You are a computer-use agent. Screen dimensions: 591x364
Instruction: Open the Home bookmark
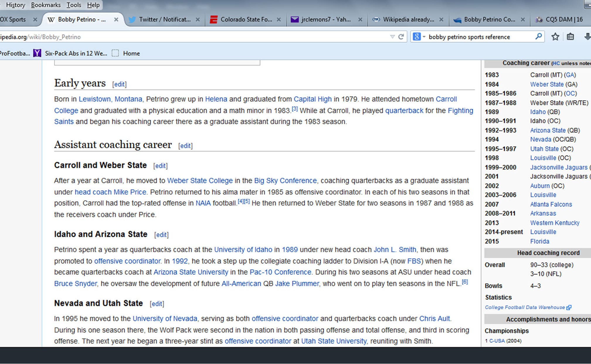(126, 53)
